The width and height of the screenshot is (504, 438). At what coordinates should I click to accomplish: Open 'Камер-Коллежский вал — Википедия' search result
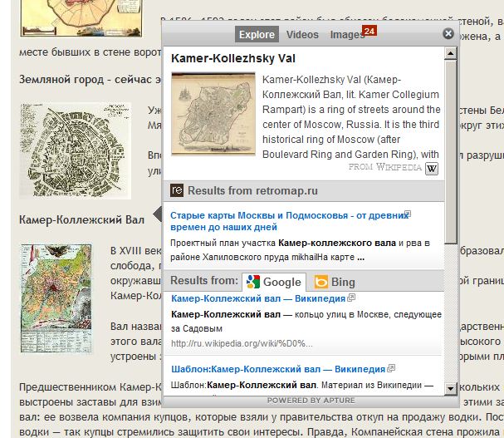tap(258, 298)
